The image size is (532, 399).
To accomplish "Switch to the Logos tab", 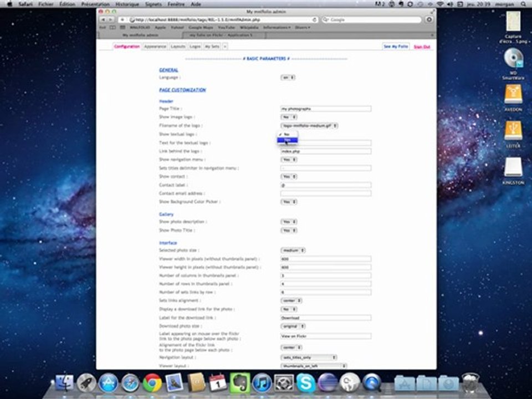I will (x=195, y=47).
